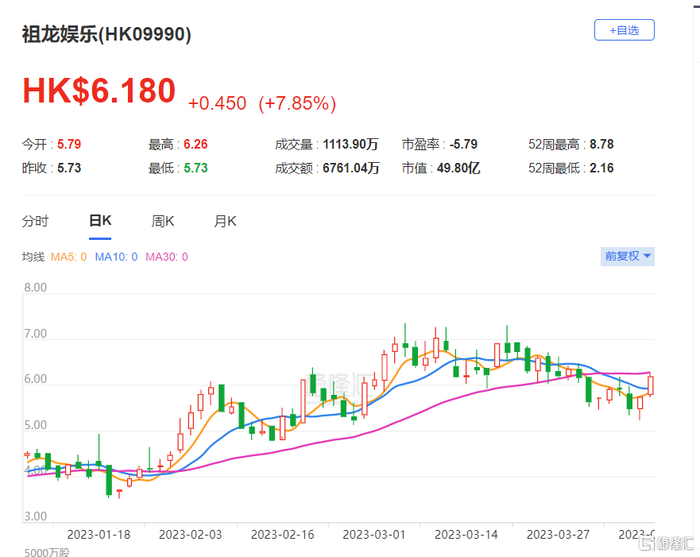
Task: Click the 2023-02-03 date axis label
Action: point(191,534)
